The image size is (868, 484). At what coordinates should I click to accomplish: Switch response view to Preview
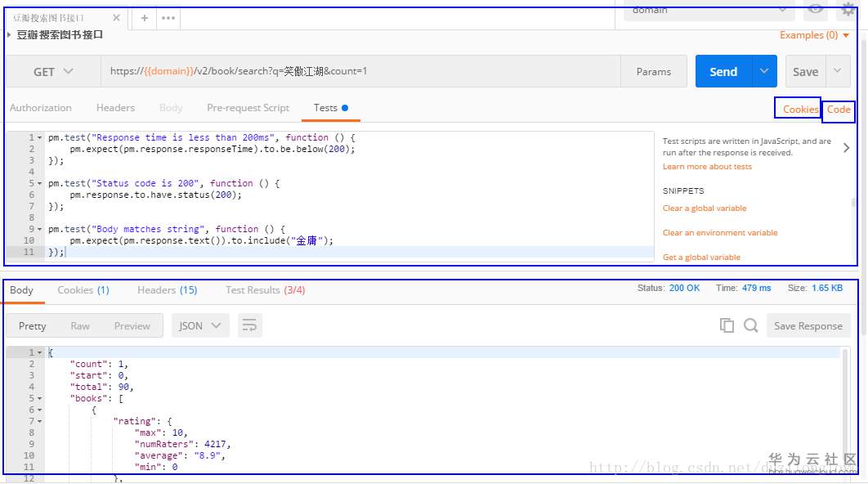coord(132,325)
